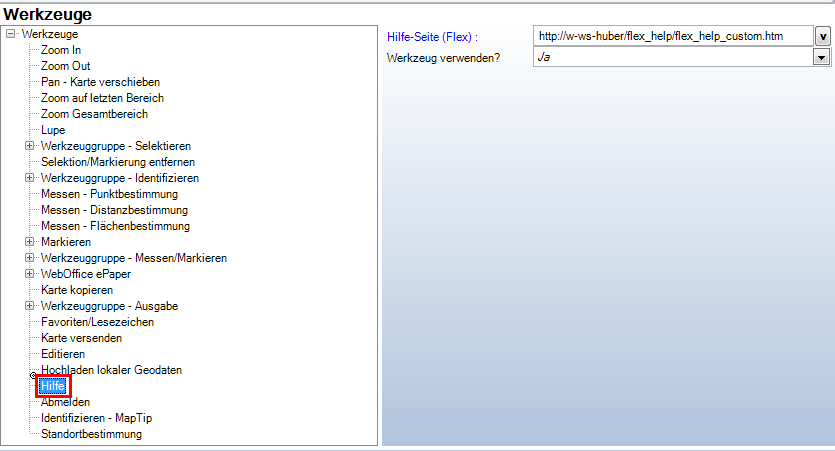Select Hochladen lokaler Geodaten item
This screenshot has width=835, height=451.
[111, 370]
